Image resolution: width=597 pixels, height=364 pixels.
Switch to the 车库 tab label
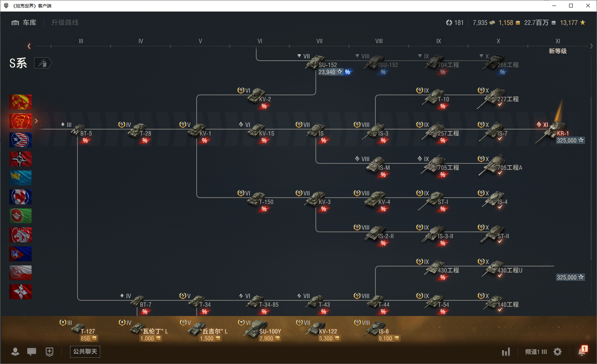click(x=29, y=23)
